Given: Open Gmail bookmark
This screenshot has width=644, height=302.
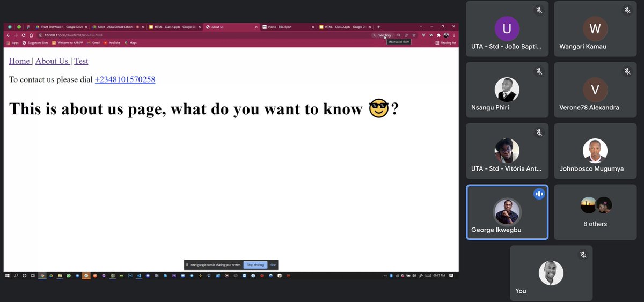Looking at the screenshot, I should [93, 43].
